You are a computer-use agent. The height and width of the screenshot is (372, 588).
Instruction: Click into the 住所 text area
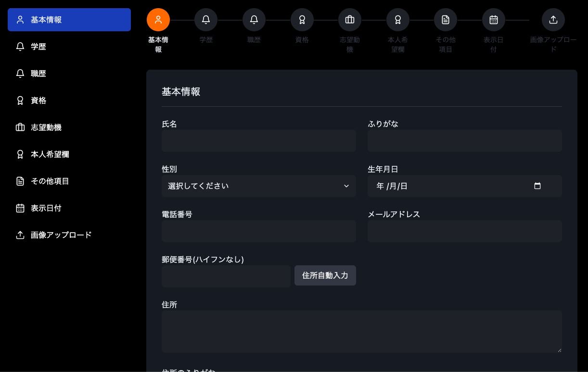pos(362,332)
